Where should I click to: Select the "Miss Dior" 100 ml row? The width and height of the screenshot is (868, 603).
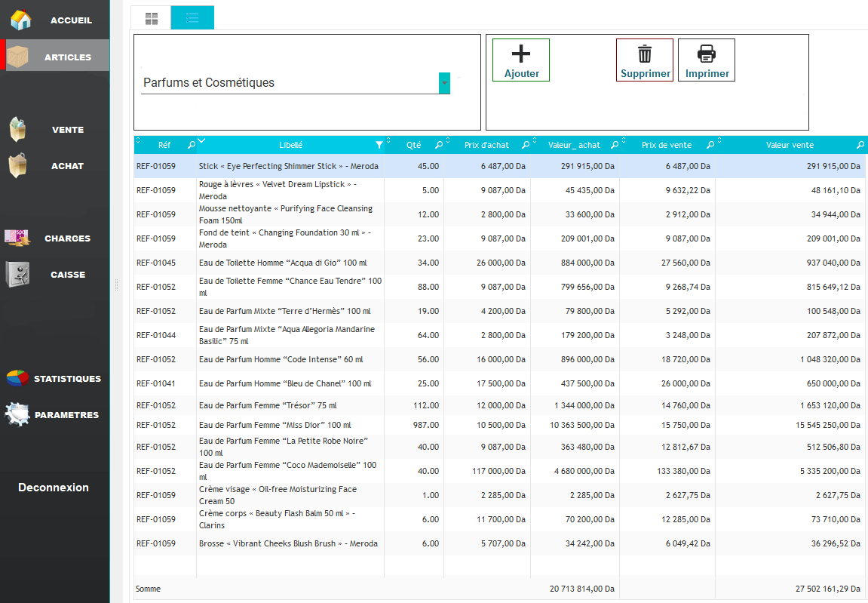click(x=290, y=426)
